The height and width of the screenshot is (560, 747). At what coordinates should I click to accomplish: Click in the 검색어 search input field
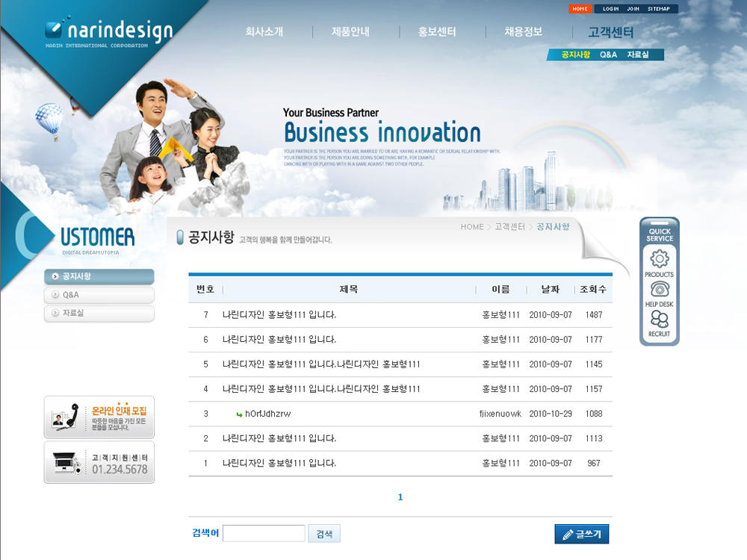264,533
